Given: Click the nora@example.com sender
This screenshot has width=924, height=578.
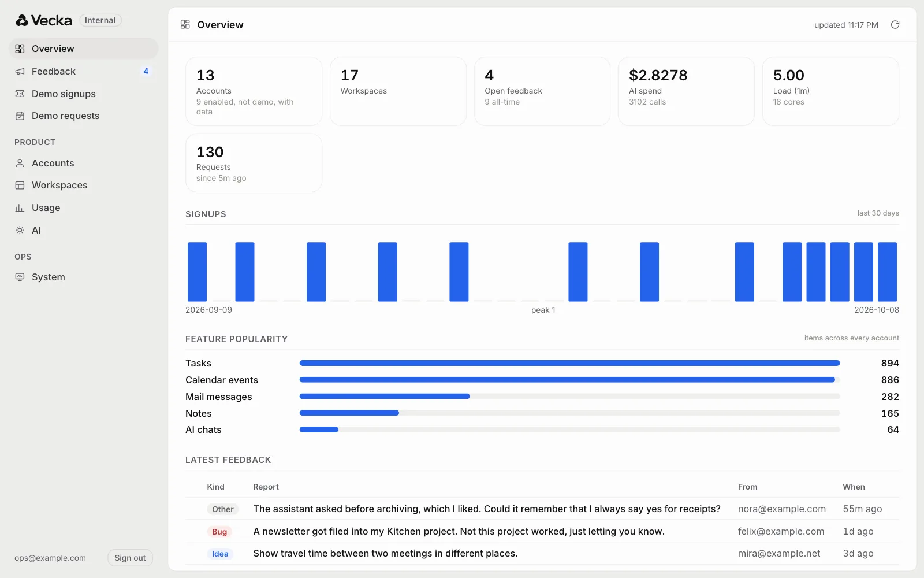Looking at the screenshot, I should click(x=781, y=509).
